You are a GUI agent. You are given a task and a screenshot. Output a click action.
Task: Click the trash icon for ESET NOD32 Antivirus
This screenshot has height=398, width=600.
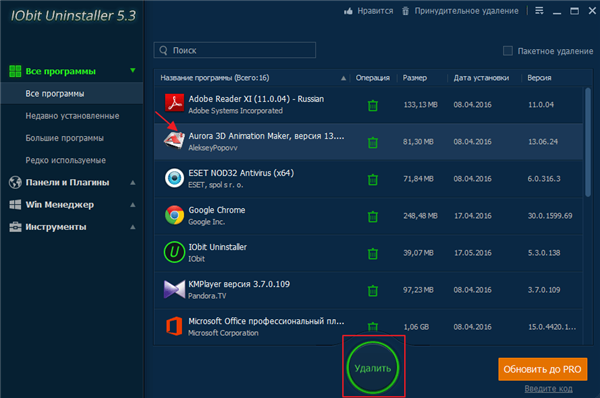373,179
